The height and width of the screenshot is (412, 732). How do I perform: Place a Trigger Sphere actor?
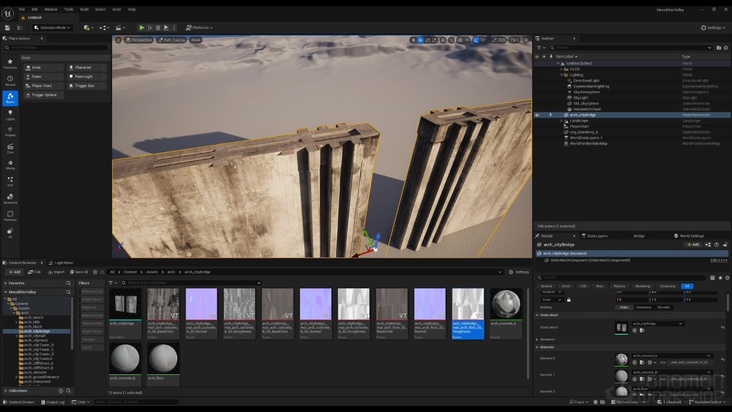tap(44, 95)
